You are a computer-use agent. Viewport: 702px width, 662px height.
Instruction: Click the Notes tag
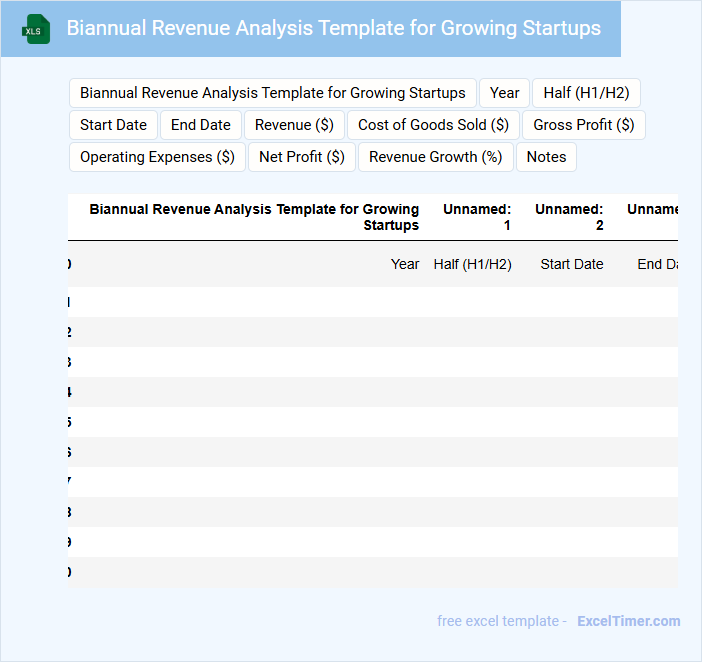click(x=546, y=157)
